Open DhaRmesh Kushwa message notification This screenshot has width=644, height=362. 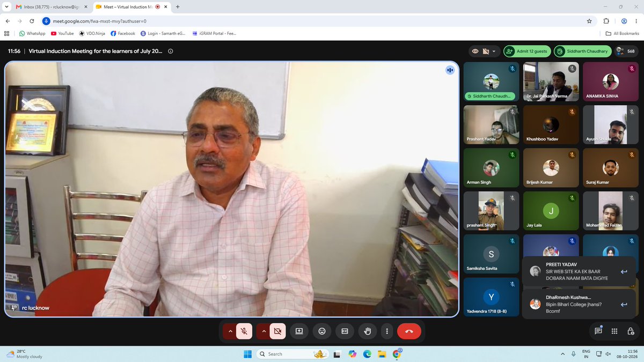point(579,305)
